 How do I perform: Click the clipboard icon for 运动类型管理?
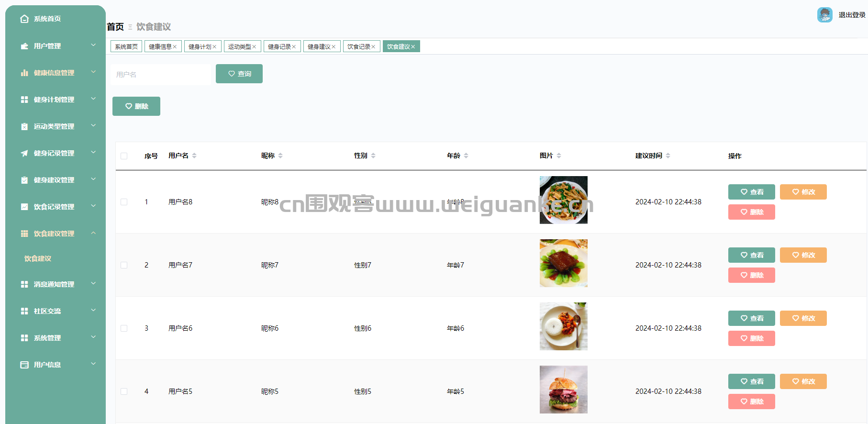click(x=24, y=126)
